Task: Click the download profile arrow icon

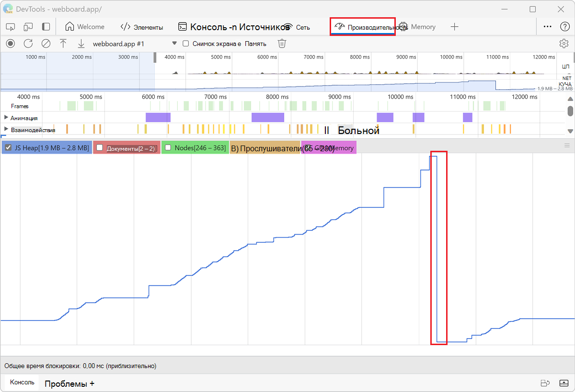Action: [x=81, y=44]
